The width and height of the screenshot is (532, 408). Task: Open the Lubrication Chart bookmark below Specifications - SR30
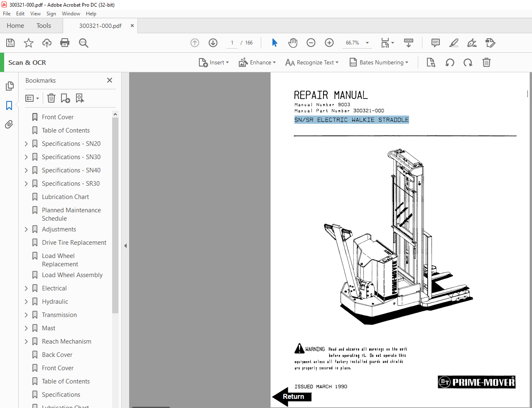[65, 197]
